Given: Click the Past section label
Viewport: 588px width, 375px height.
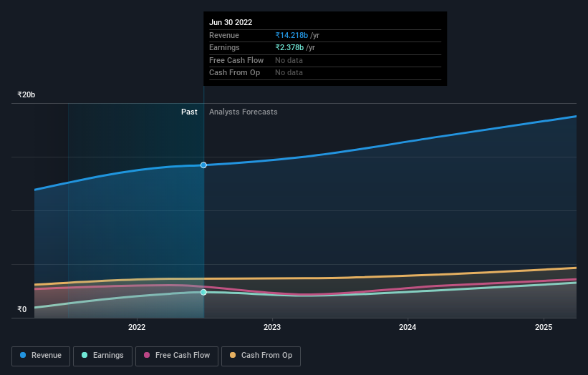Looking at the screenshot, I should pyautogui.click(x=189, y=112).
